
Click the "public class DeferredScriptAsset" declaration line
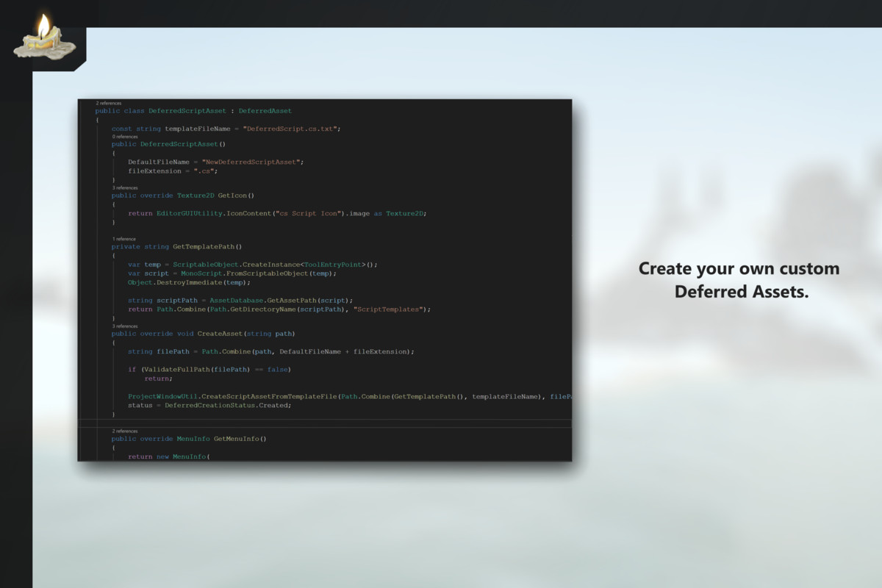point(193,111)
